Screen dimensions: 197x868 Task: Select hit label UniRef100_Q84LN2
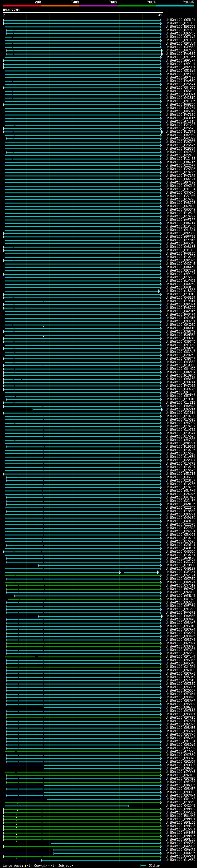180,799
